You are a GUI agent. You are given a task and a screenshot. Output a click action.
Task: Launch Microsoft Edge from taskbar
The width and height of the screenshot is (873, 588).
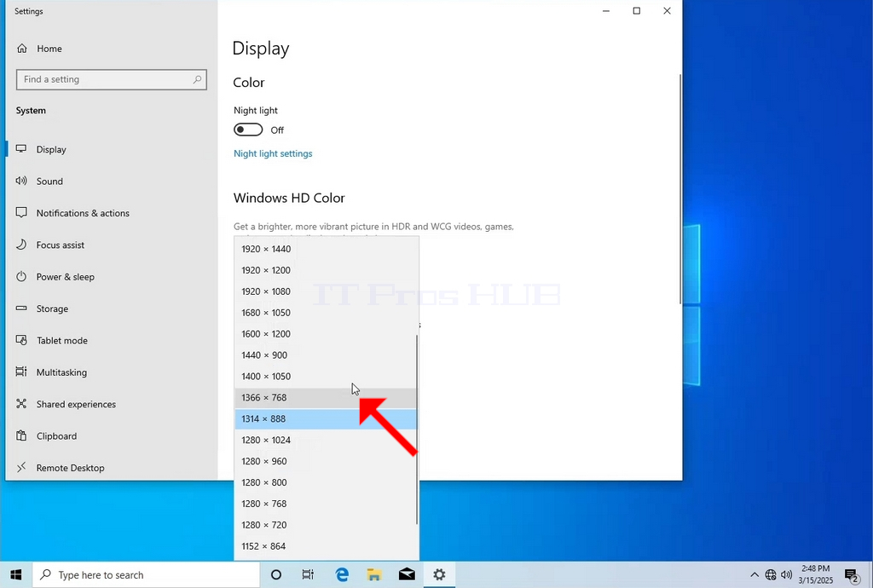click(341, 574)
